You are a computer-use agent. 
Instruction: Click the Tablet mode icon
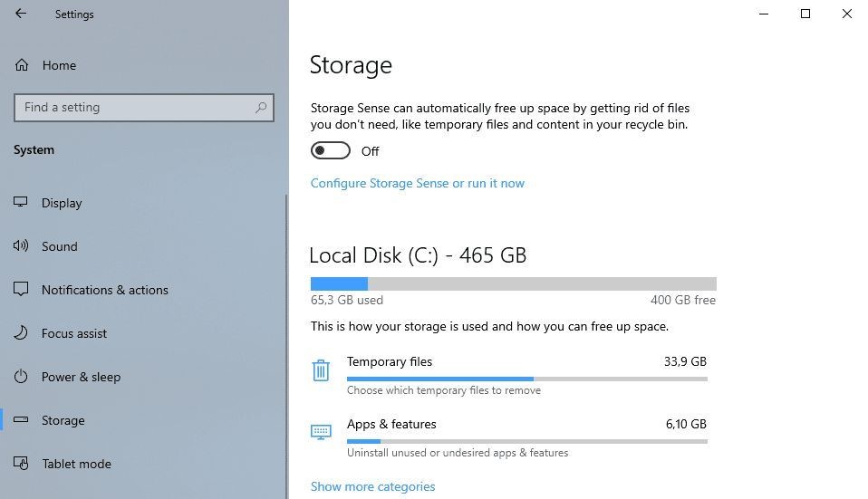(x=21, y=464)
